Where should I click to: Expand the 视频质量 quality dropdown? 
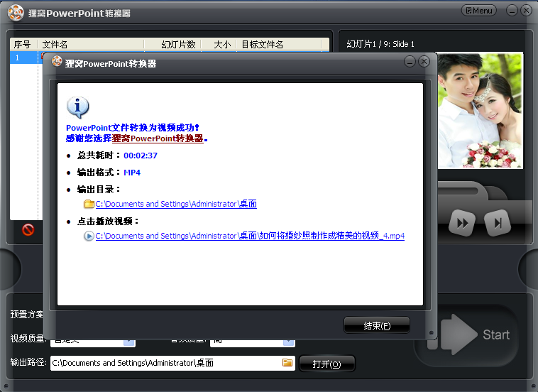point(128,342)
